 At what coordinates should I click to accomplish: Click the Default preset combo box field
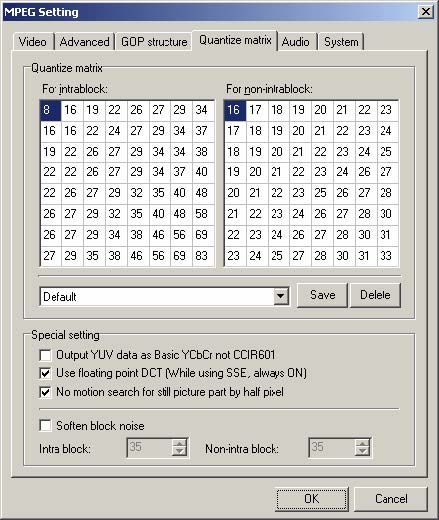pos(157,296)
